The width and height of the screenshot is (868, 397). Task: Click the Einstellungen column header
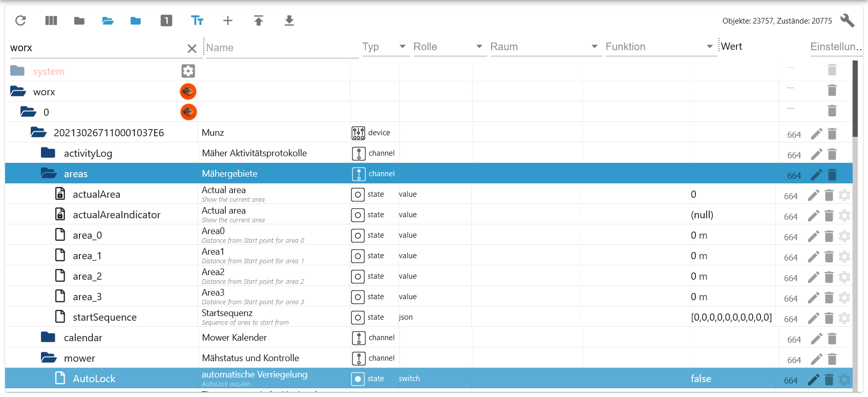(836, 47)
